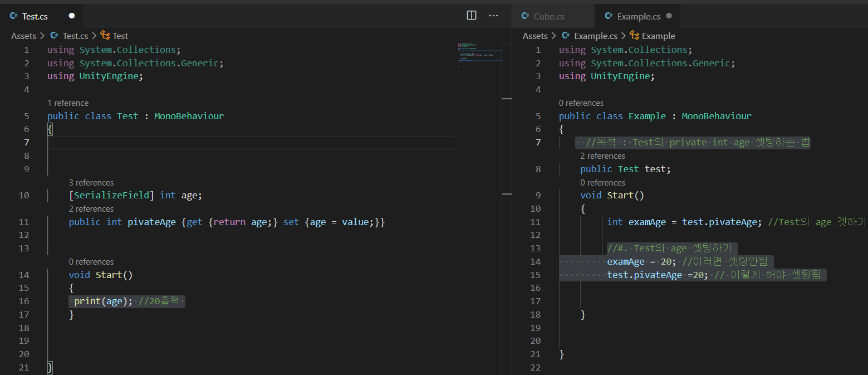Click the '[SerializeField]' attribute in Test.cs
Image resolution: width=868 pixels, height=375 pixels.
(x=112, y=196)
